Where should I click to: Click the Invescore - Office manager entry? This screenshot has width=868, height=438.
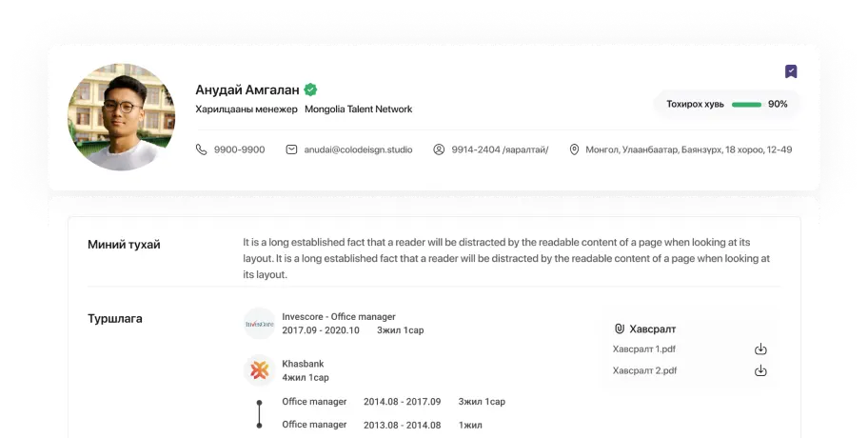pos(338,316)
